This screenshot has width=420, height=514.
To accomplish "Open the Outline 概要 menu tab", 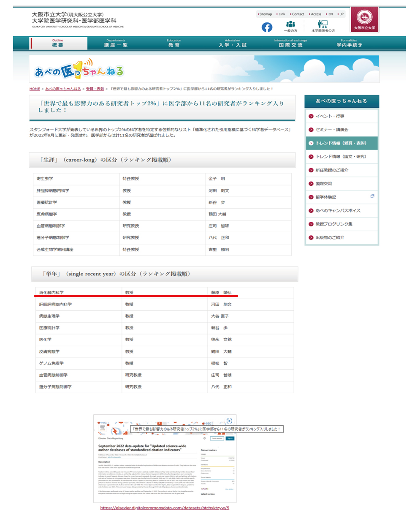I will (x=58, y=43).
